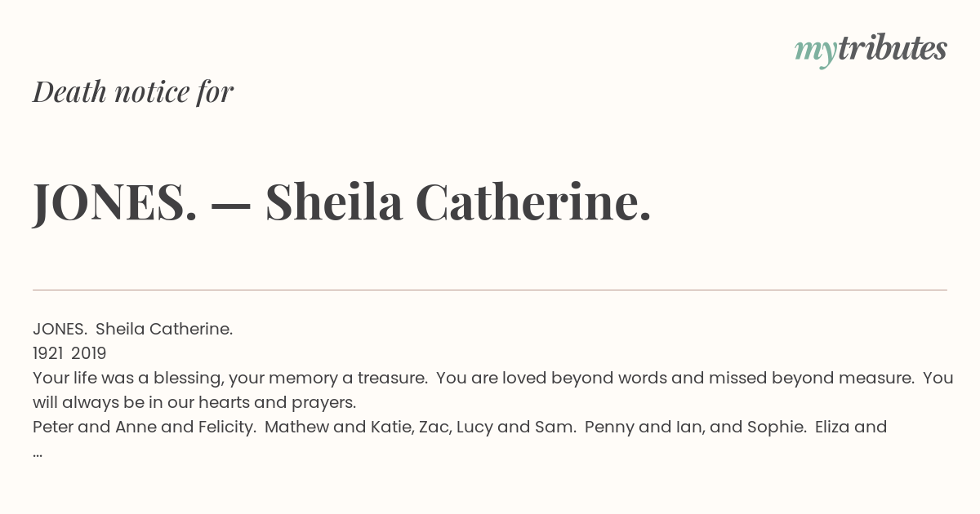Expand the truncated notice via the ellipsis
This screenshot has height=514, width=980.
click(x=38, y=453)
